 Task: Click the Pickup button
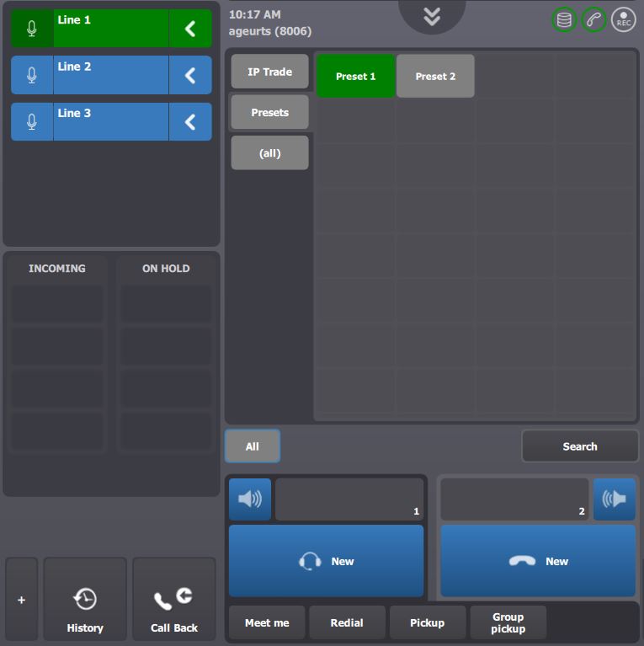[428, 622]
